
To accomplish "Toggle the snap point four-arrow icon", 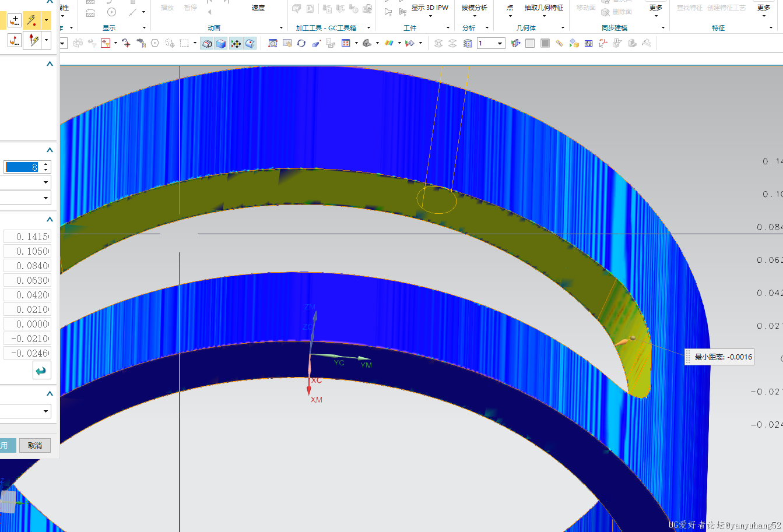I will coord(236,43).
